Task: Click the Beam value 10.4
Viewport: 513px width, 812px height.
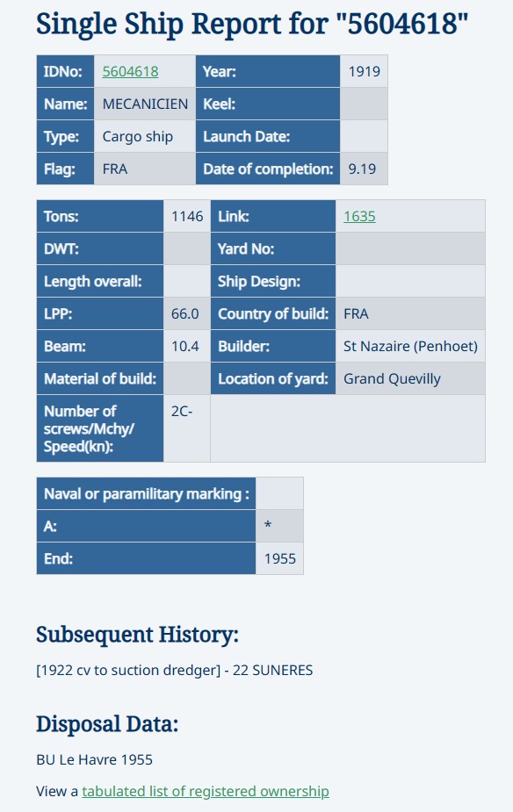Action: pos(187,346)
